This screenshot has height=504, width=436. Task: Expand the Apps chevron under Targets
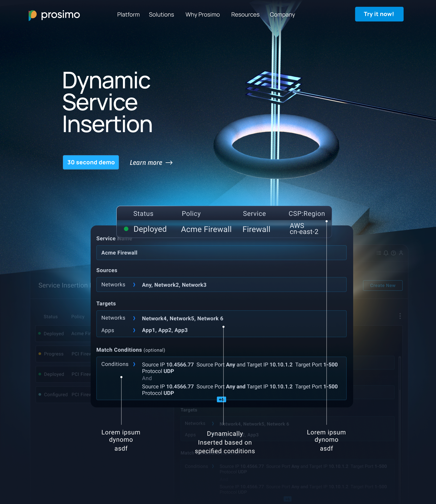click(x=134, y=330)
